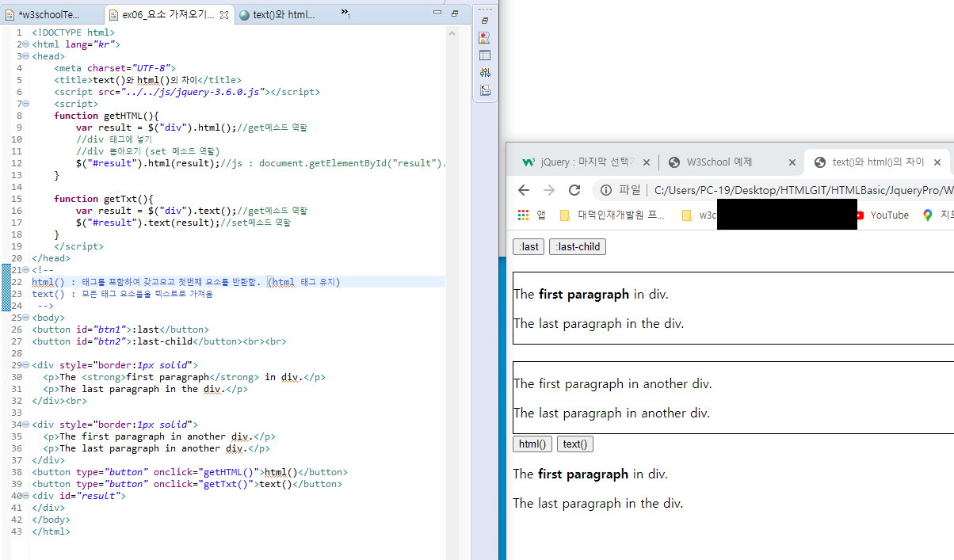Close the ex06 editor tab in Eclipse
The width and height of the screenshot is (954, 560).
(x=224, y=15)
